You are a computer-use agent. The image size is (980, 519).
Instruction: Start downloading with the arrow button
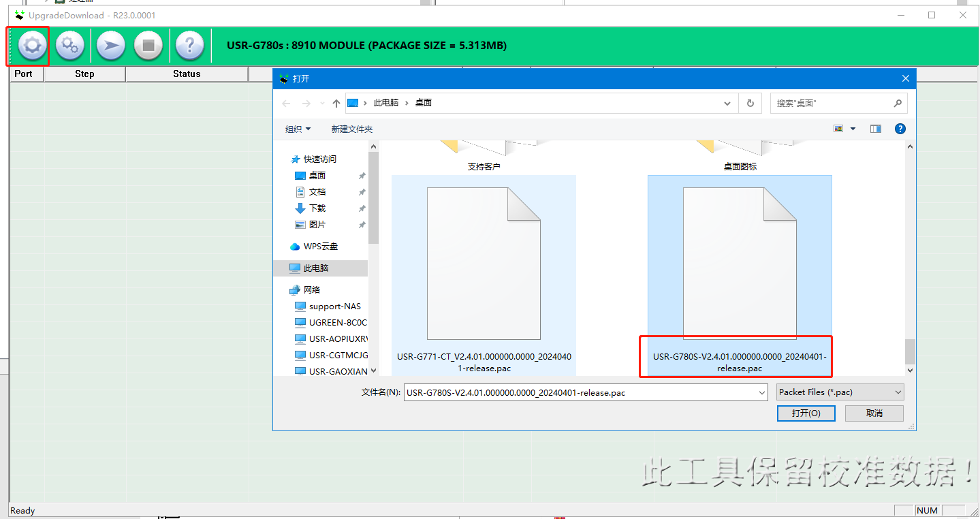110,46
